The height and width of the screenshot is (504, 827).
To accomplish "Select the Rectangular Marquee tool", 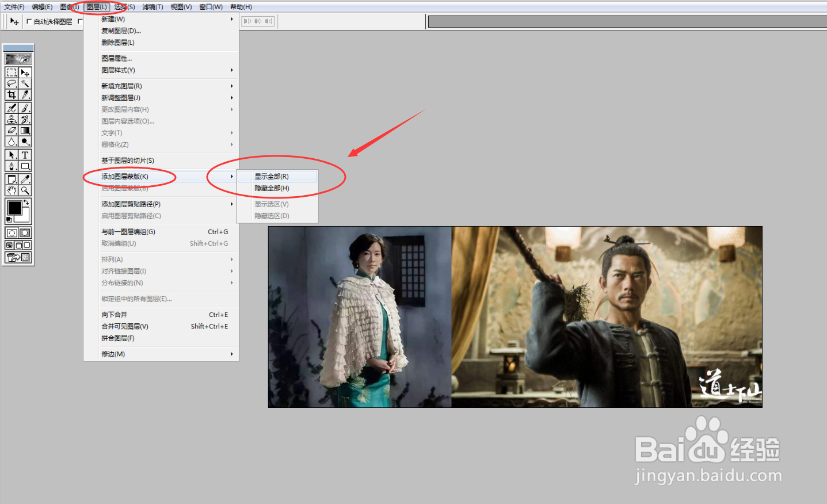I will [x=12, y=72].
